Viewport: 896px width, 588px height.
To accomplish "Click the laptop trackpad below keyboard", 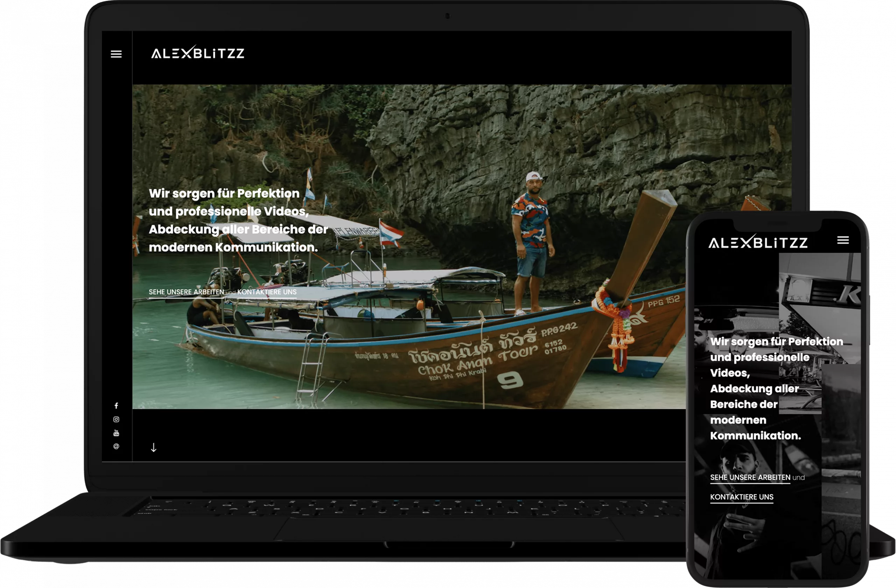I will [448, 529].
